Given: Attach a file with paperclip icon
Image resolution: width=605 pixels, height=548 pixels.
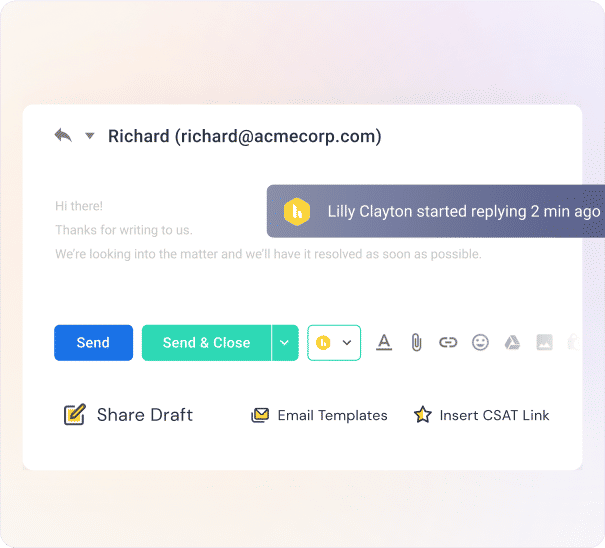Looking at the screenshot, I should tap(416, 342).
